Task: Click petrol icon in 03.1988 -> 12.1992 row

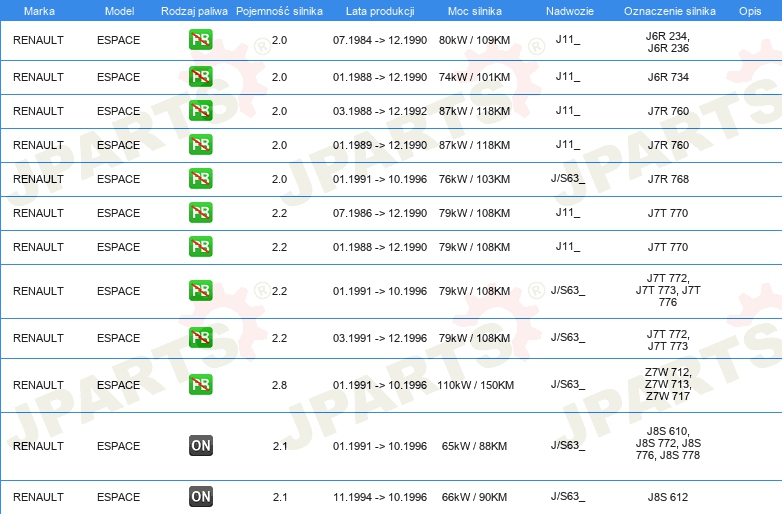Action: coord(200,111)
